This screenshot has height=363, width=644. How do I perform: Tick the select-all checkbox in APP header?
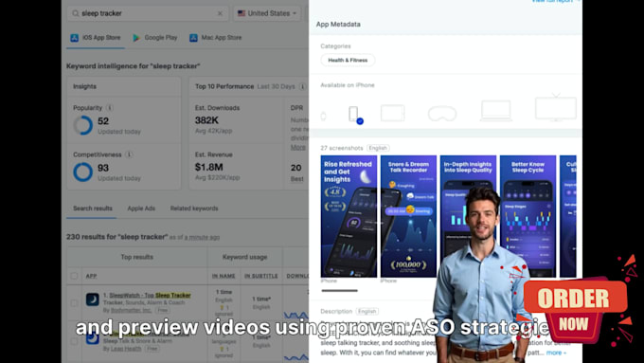tap(74, 276)
